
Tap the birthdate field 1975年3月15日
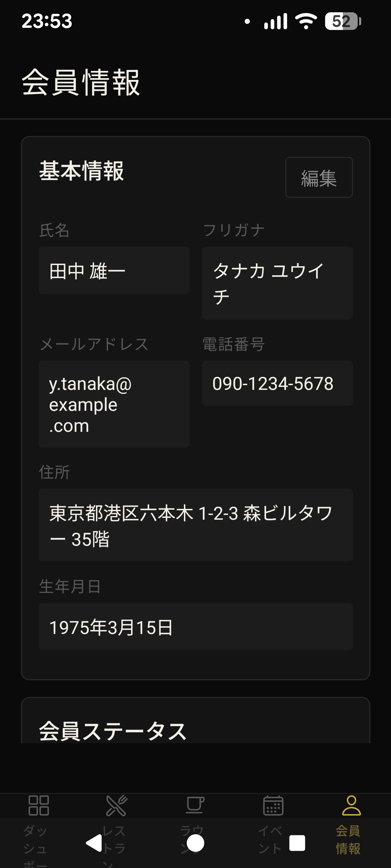(195, 627)
